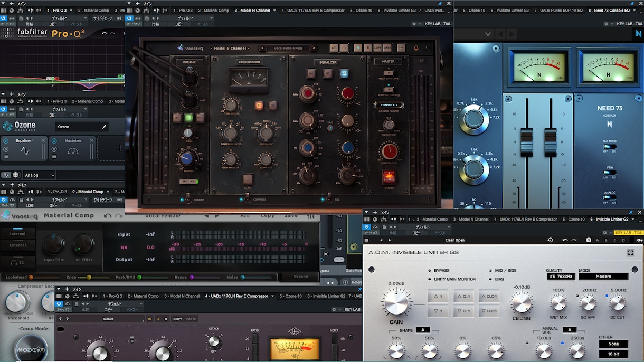Toggle MID / SIDE on Invisible Limiter
Viewport: 644px width, 362px height.
click(x=490, y=270)
